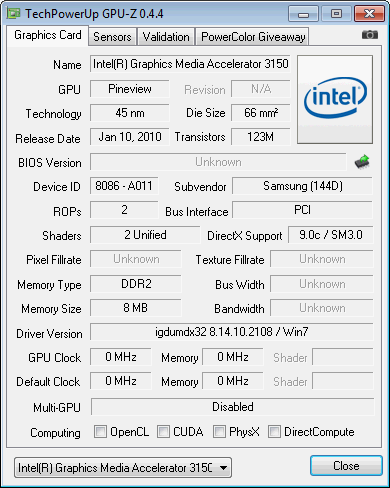
Task: Close window using red X button
Action: point(369,14)
